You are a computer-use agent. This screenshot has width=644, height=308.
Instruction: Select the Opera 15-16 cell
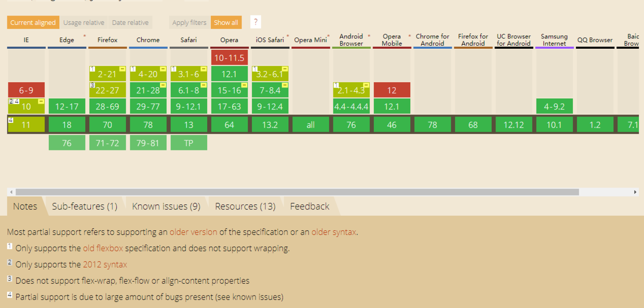click(229, 90)
